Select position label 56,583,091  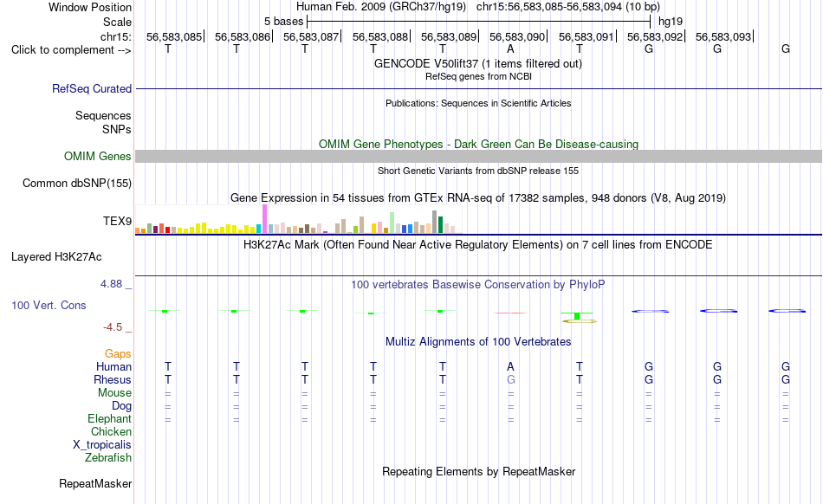pos(586,36)
